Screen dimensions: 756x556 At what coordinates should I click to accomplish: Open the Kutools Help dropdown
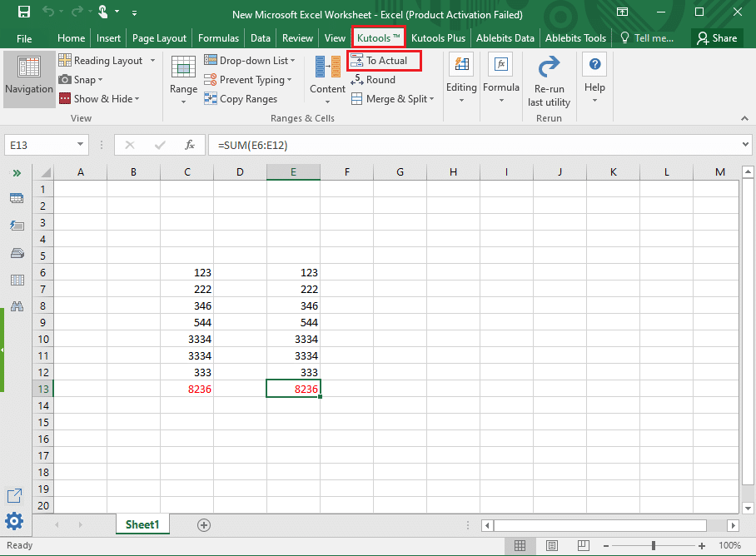(x=594, y=78)
